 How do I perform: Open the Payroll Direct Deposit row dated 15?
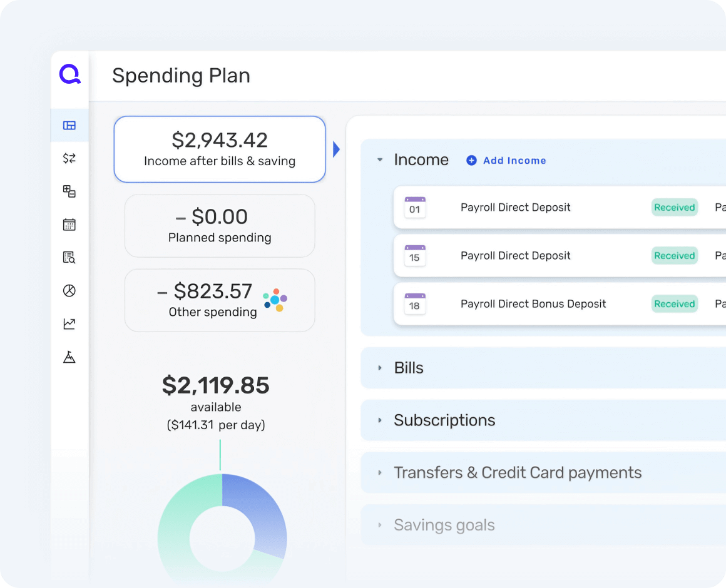point(515,255)
